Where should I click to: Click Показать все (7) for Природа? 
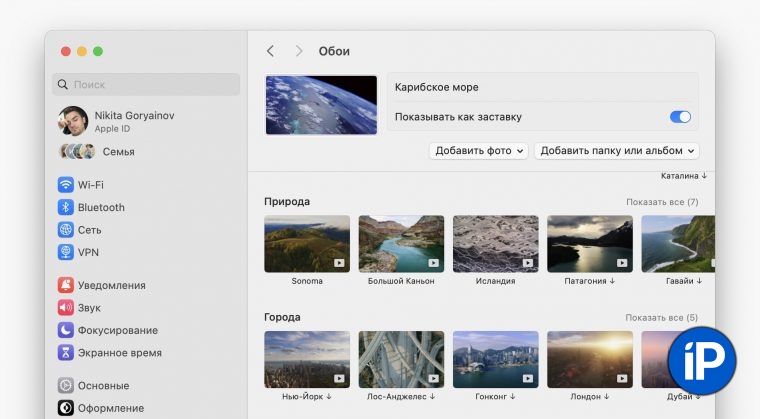(662, 202)
